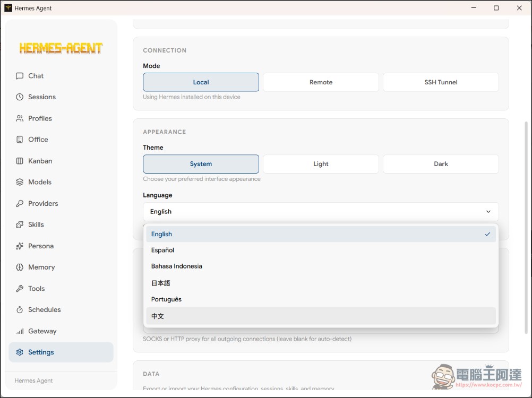This screenshot has height=398, width=532.
Task: Select Local connection mode
Action: click(201, 82)
